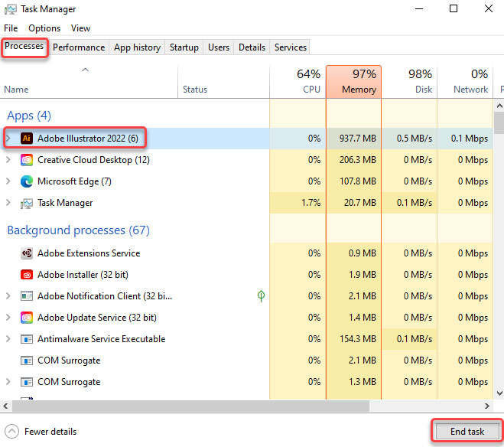Click the 937.7 MB memory value
504x447 pixels.
point(358,139)
